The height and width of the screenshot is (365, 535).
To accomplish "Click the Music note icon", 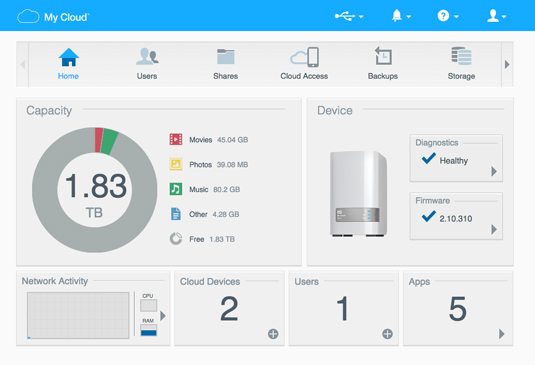I will pyautogui.click(x=176, y=189).
